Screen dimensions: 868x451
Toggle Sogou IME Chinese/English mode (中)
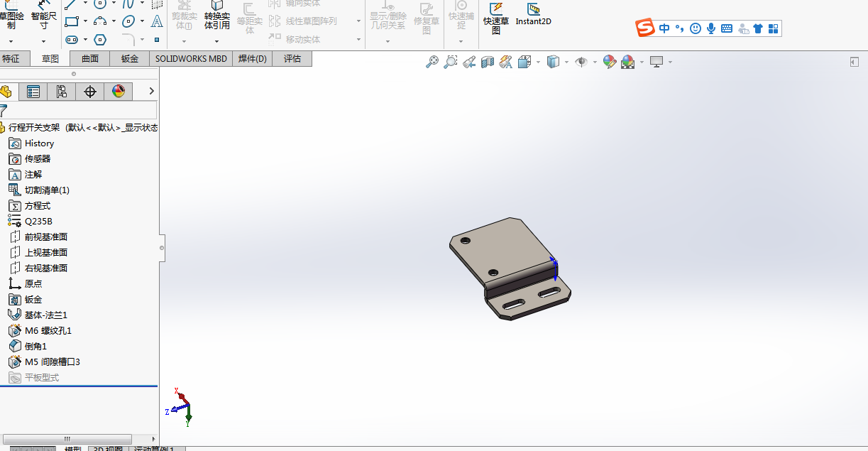(x=664, y=28)
